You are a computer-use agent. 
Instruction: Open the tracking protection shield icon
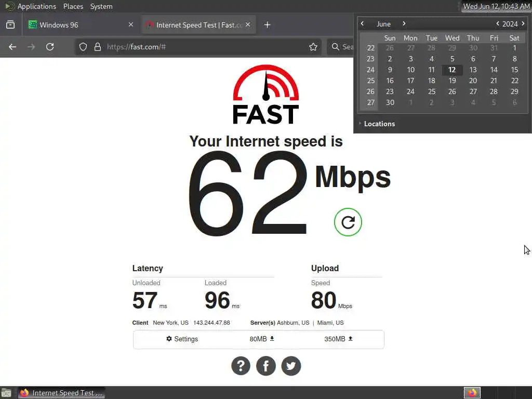(83, 47)
